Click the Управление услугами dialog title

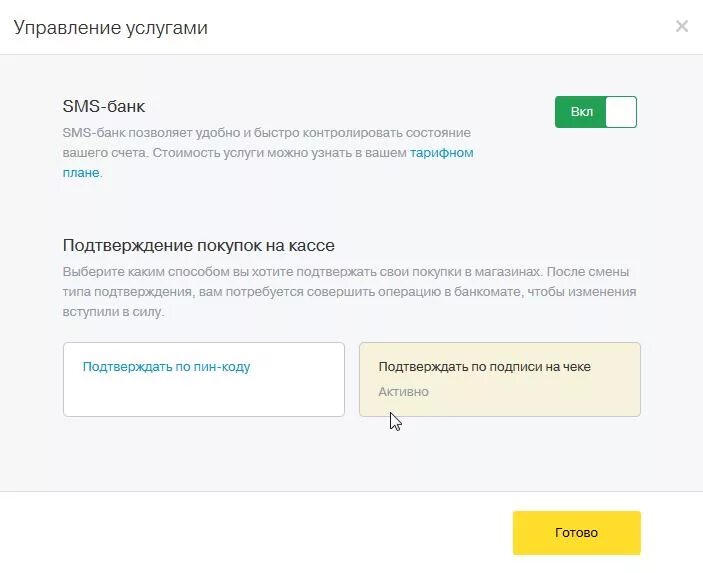point(110,27)
